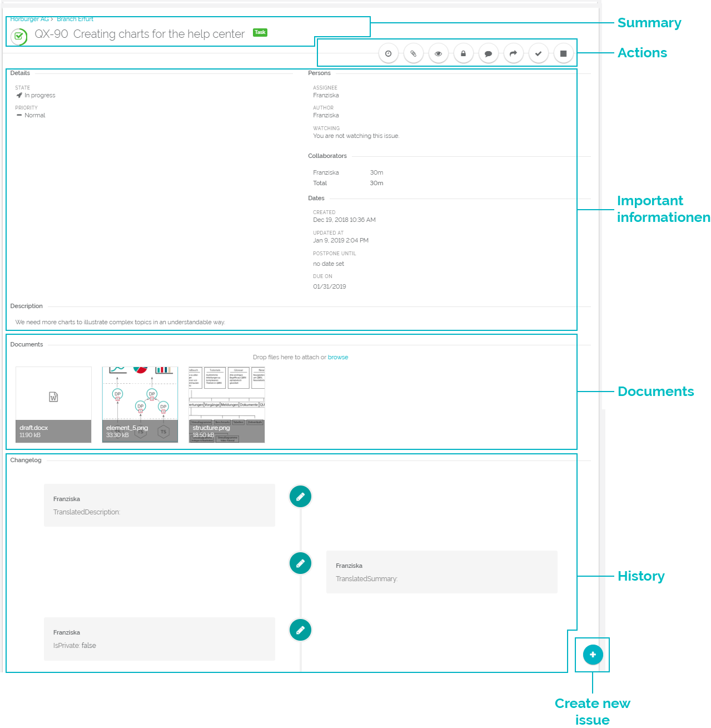This screenshot has height=728, width=711.
Task: Click the browse link to attach files
Action: coord(338,357)
